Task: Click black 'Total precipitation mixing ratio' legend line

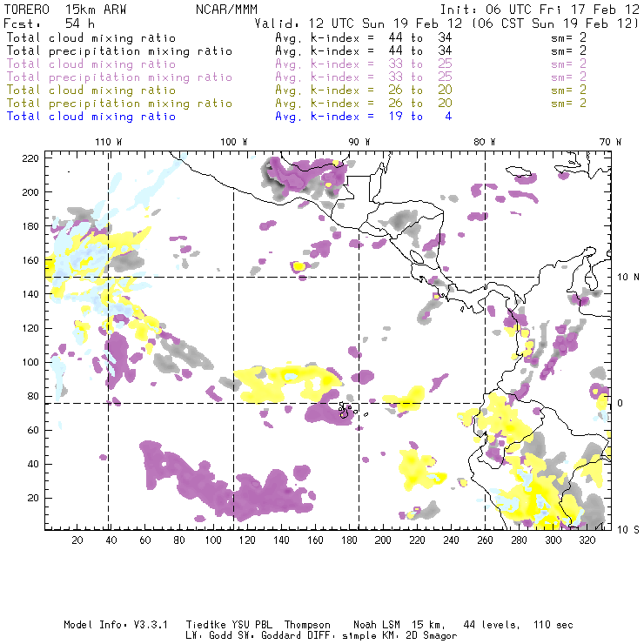Action: pos(119,51)
